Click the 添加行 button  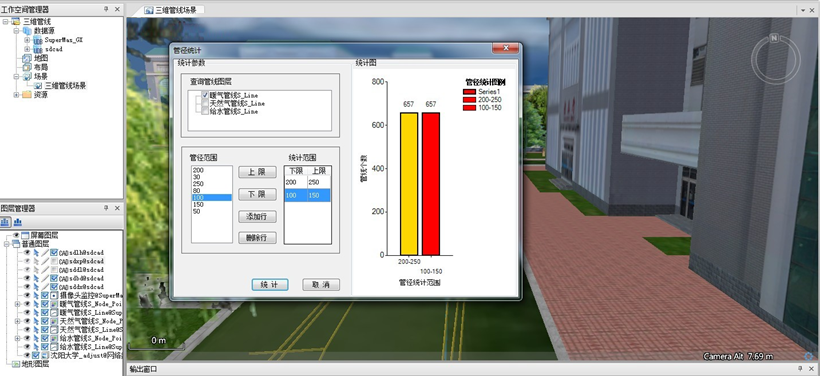point(257,217)
